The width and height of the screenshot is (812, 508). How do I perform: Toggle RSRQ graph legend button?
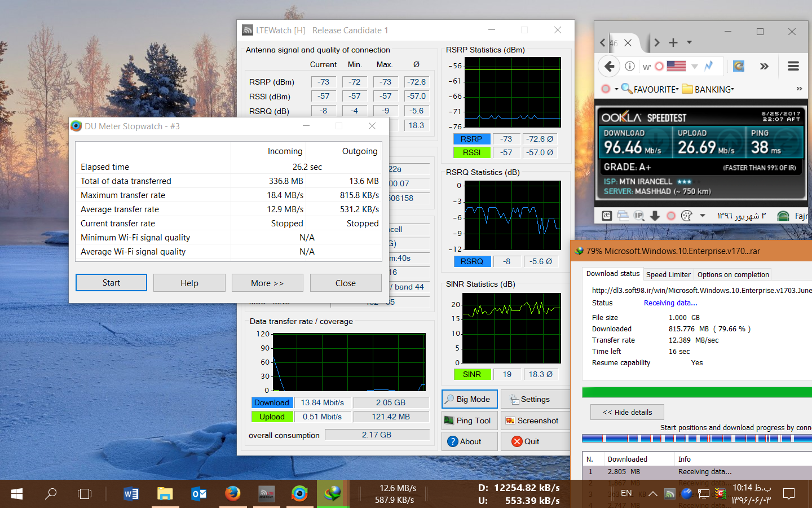471,261
